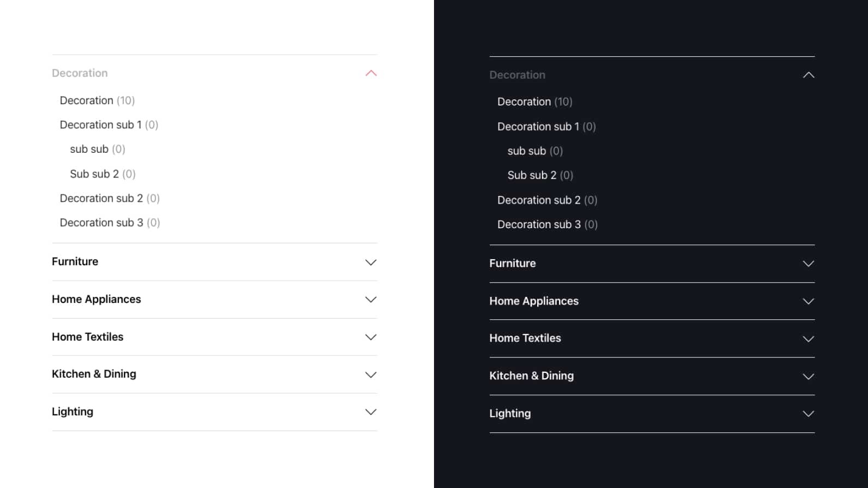This screenshot has height=488, width=868.
Task: Click the Lighting heading in dark panel
Action: tap(510, 413)
